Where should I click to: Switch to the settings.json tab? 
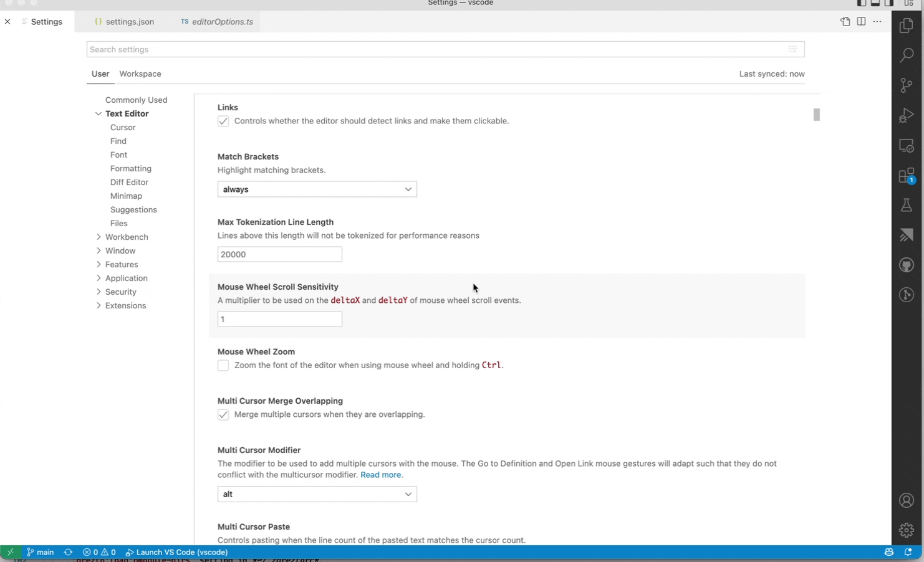pyautogui.click(x=124, y=22)
